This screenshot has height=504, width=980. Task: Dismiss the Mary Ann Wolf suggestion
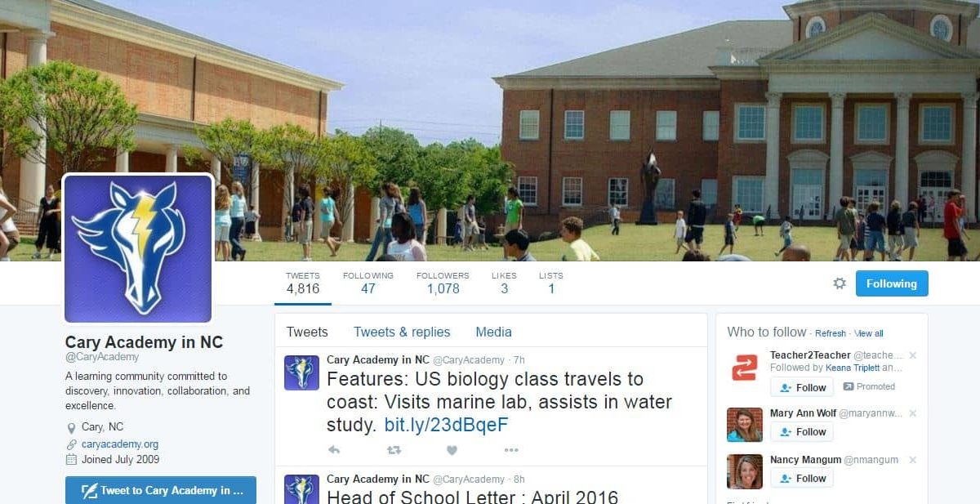point(913,413)
